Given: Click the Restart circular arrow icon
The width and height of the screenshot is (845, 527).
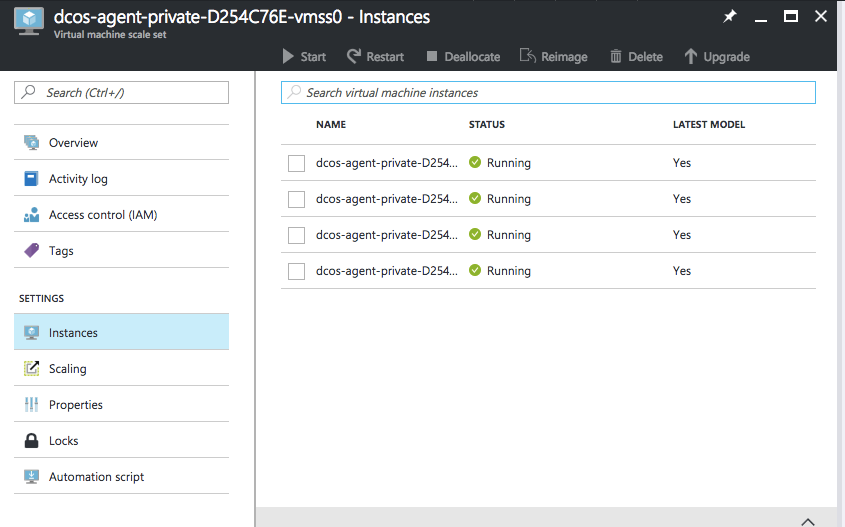Looking at the screenshot, I should (x=354, y=57).
